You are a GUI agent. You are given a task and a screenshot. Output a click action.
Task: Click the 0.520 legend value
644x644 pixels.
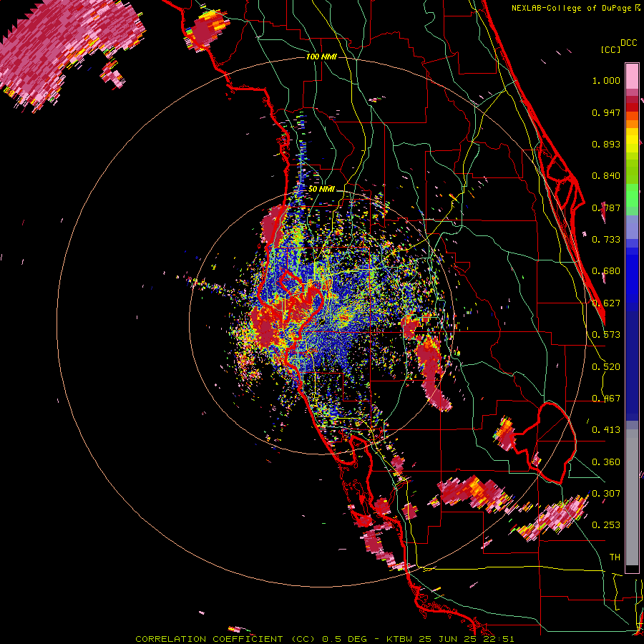[606, 367]
